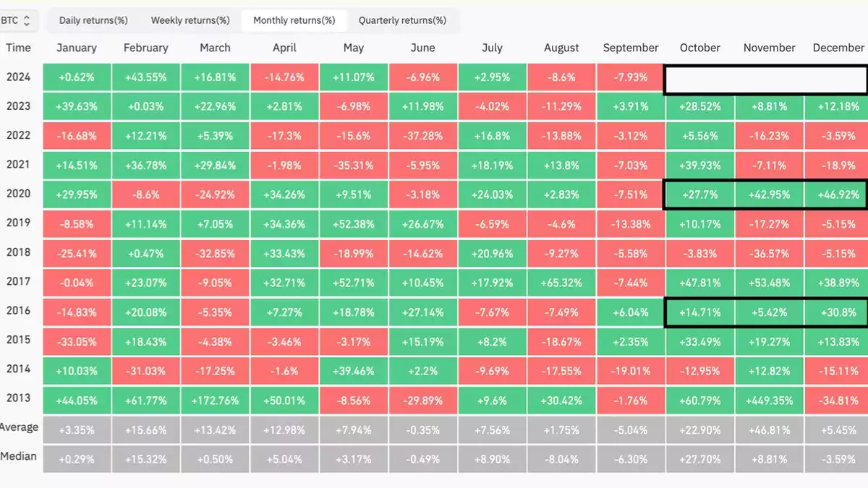This screenshot has width=868, height=488.
Task: Click the Monthly returns(%) tab
Action: pyautogui.click(x=294, y=20)
